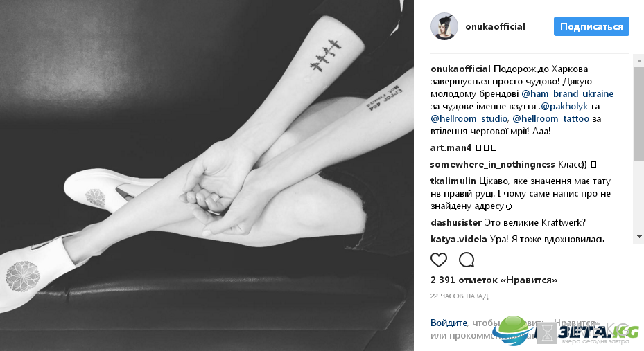644x351 pixels.
Task: Open the @ham_brand_ukraine mention
Action: pos(567,94)
